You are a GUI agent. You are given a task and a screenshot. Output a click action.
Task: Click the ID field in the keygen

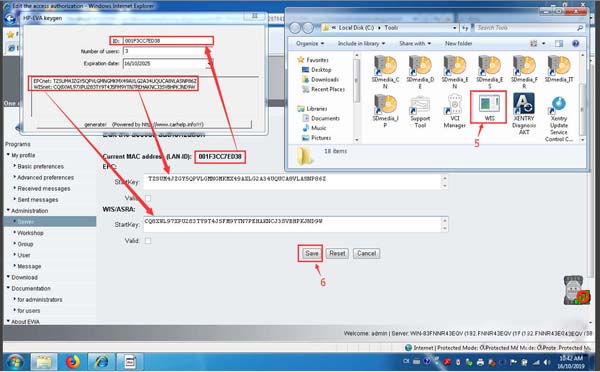pyautogui.click(x=168, y=41)
